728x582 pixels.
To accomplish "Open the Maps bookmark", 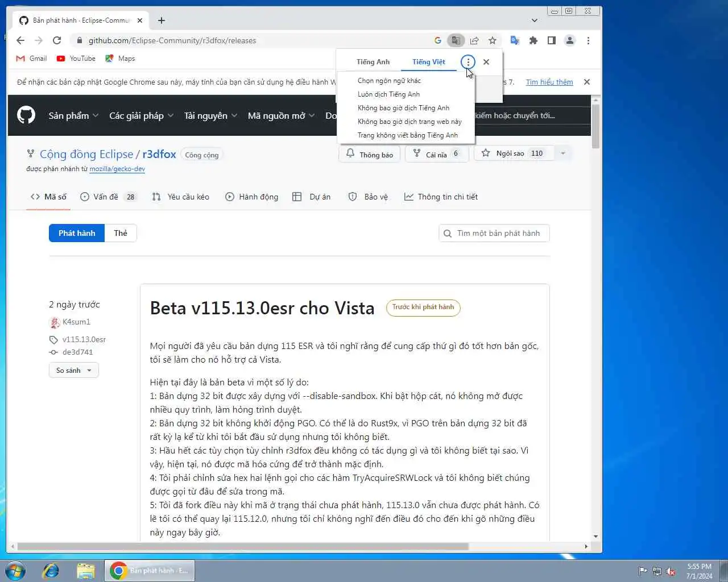I will [120, 59].
